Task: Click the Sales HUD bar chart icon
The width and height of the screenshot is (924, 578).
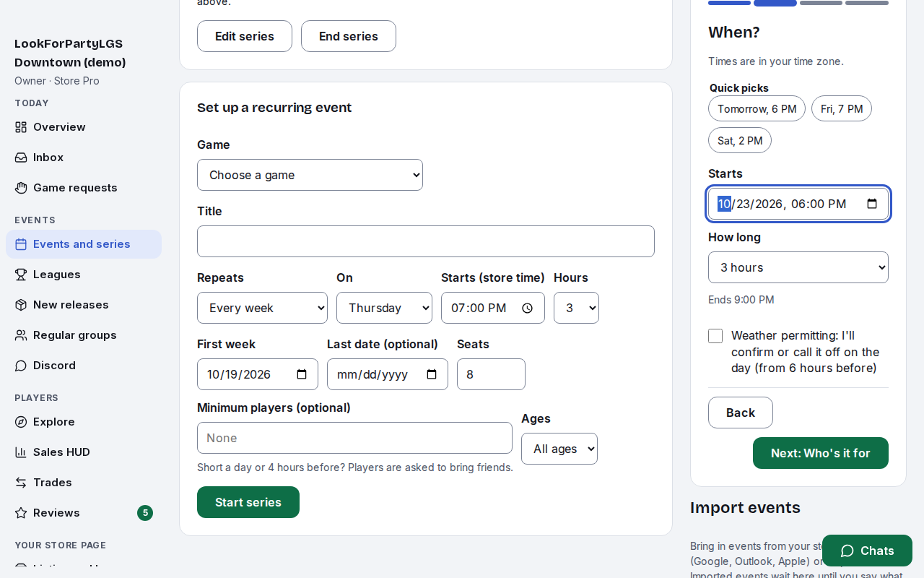Action: [21, 452]
